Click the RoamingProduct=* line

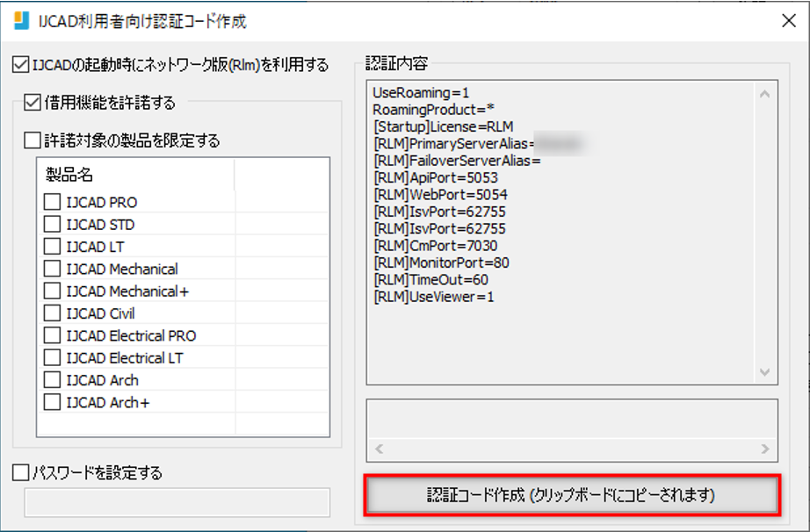pyautogui.click(x=433, y=110)
